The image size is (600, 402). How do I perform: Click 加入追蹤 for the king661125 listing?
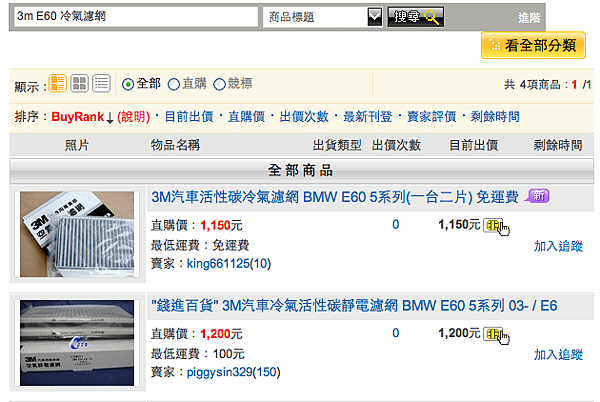[x=558, y=246]
